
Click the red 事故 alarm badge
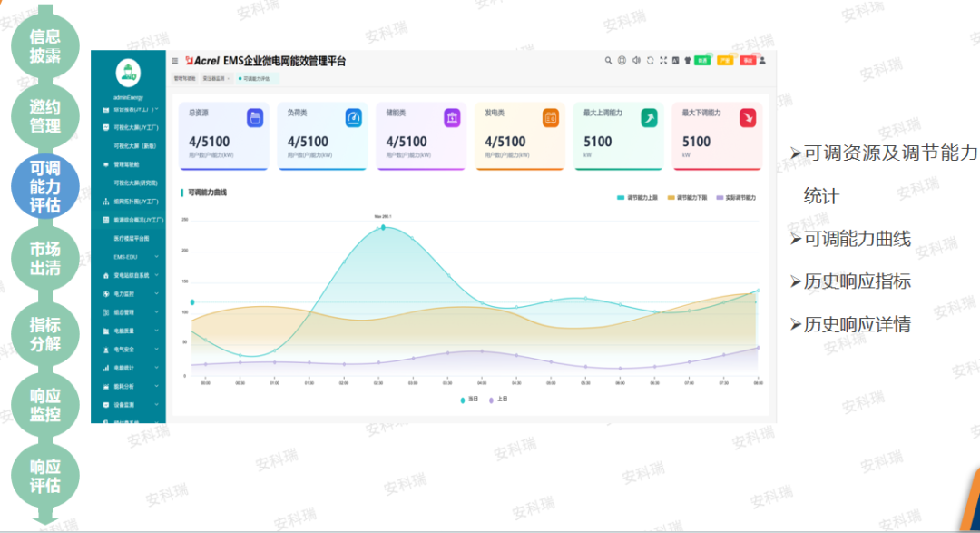[748, 61]
